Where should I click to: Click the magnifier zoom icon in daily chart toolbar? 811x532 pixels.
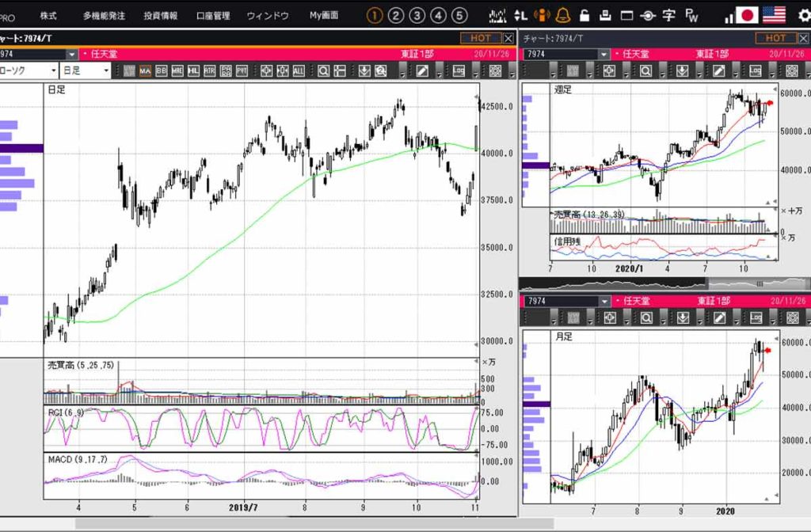coord(323,70)
